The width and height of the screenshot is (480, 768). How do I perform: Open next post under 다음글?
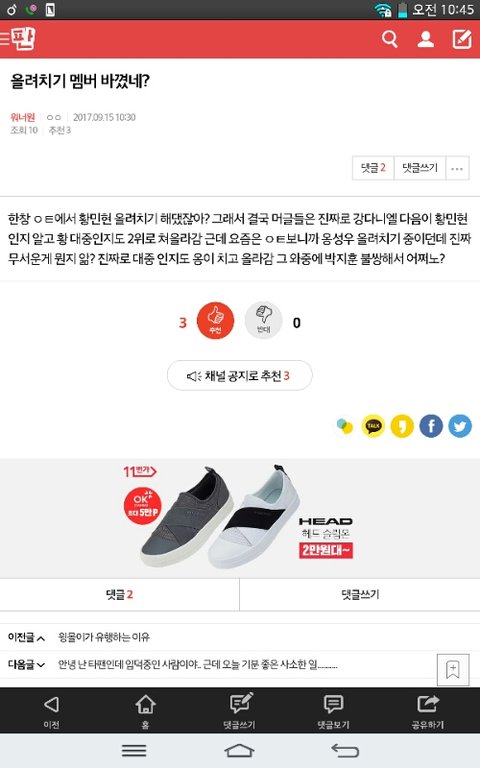(x=198, y=665)
